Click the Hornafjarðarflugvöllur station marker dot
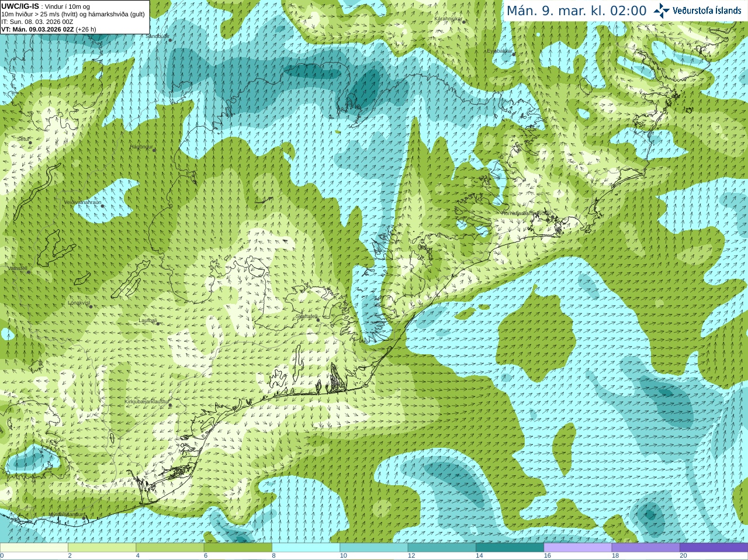 coord(552,217)
